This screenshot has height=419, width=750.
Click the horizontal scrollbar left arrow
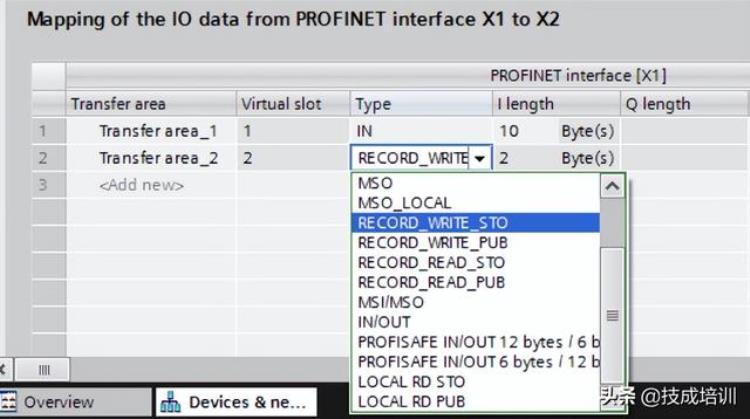4,370
